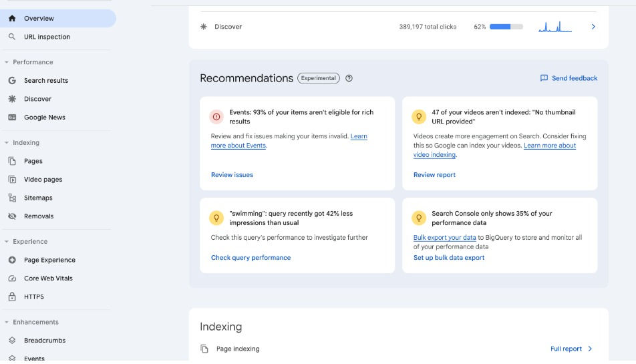Viewport: 636px width, 364px height.
Task: Click the Discover 62% progress bar
Action: (x=506, y=27)
